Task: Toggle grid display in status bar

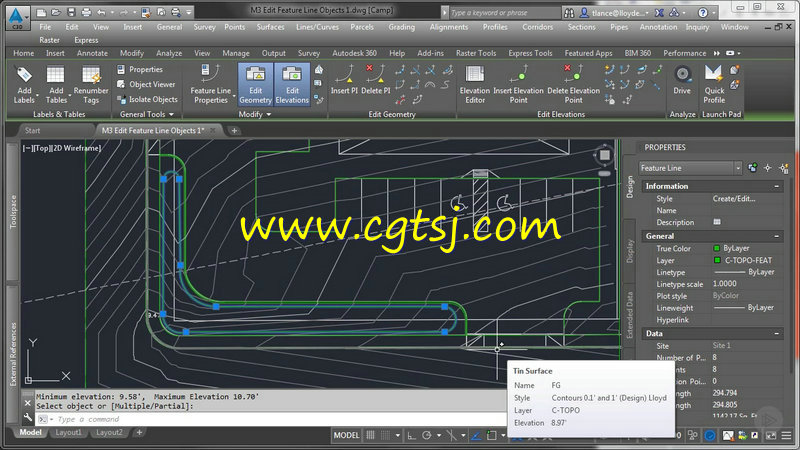Action: [x=370, y=435]
